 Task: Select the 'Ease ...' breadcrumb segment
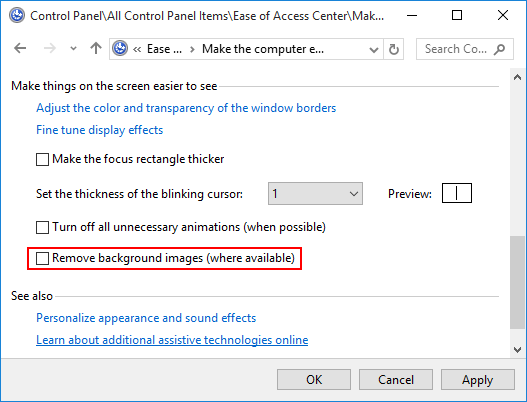[164, 49]
